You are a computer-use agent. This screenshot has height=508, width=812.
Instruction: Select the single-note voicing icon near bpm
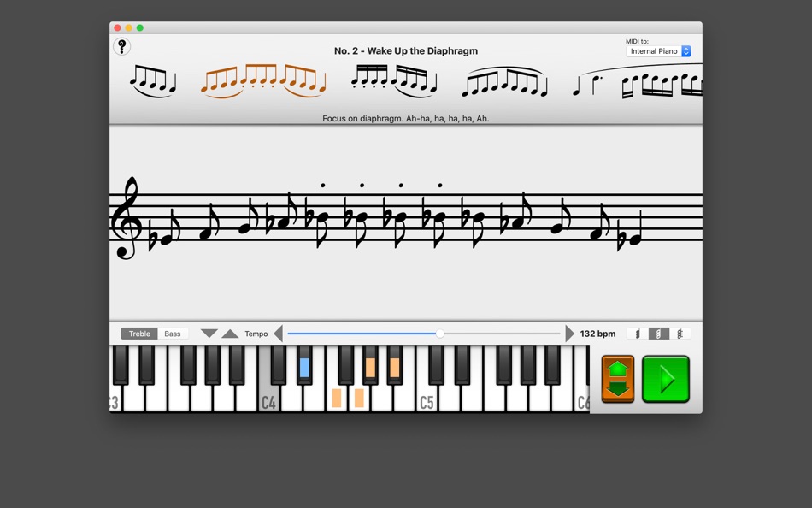(x=637, y=334)
